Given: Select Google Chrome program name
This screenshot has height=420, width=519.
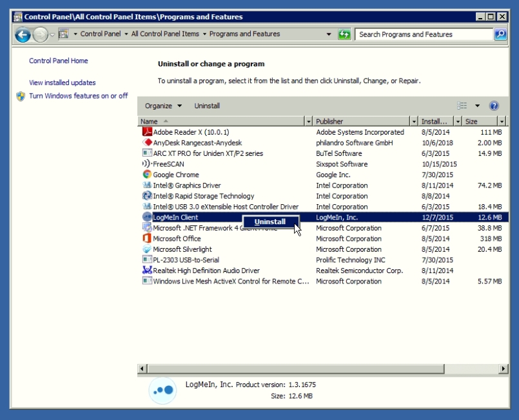Looking at the screenshot, I should point(176,175).
